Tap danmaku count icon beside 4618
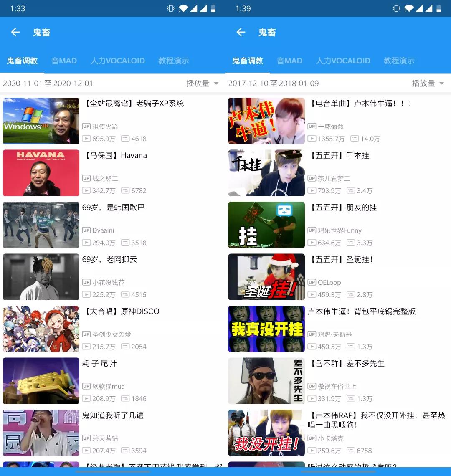 pos(125,139)
